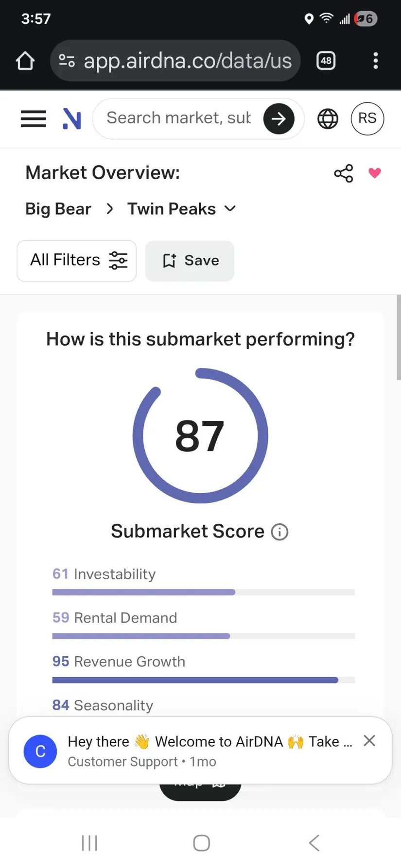Open the hamburger navigation menu
The width and height of the screenshot is (401, 868).
click(33, 118)
